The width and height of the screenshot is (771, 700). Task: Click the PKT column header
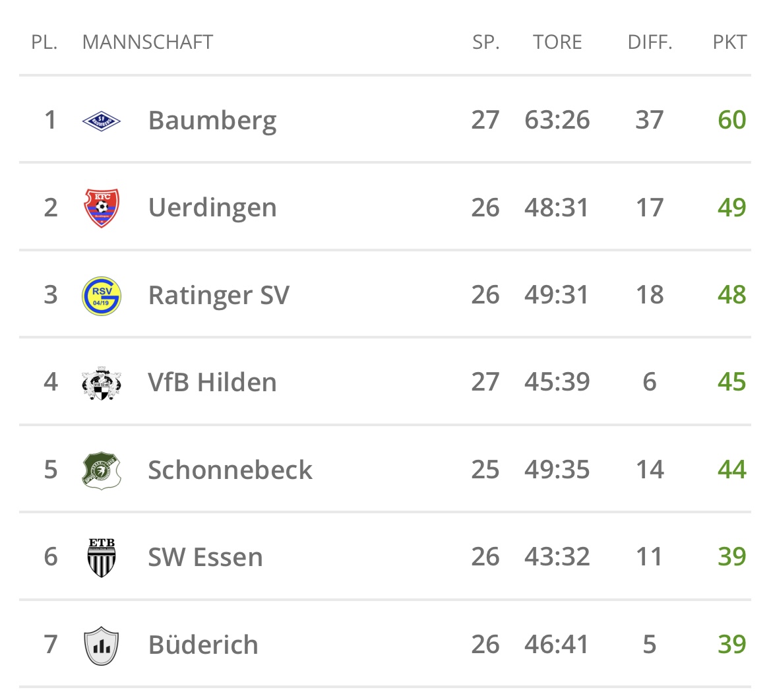tap(729, 42)
